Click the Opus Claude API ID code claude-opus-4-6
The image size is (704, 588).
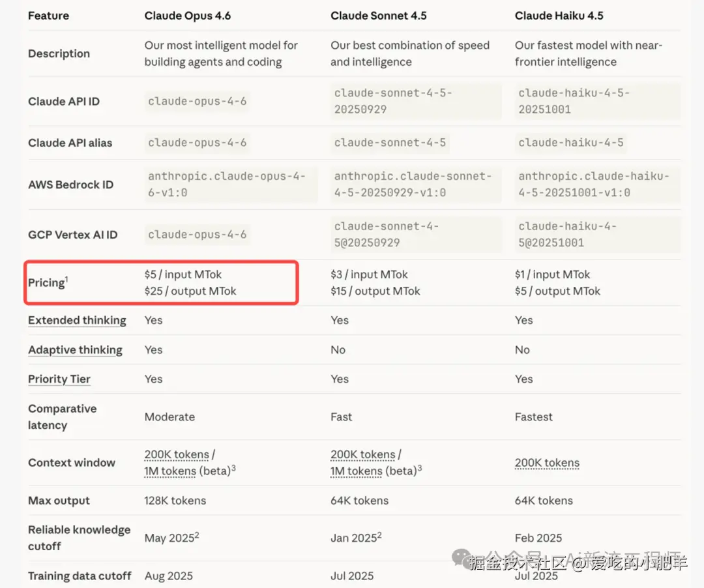(197, 101)
